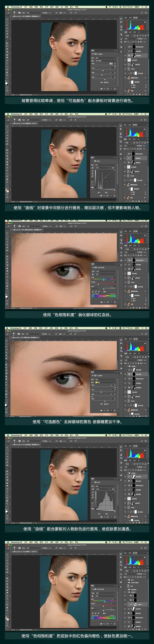The width and height of the screenshot is (154, 644).
Task: Select the Hand tool in the sixth screenshot
Action: click(x=7, y=608)
